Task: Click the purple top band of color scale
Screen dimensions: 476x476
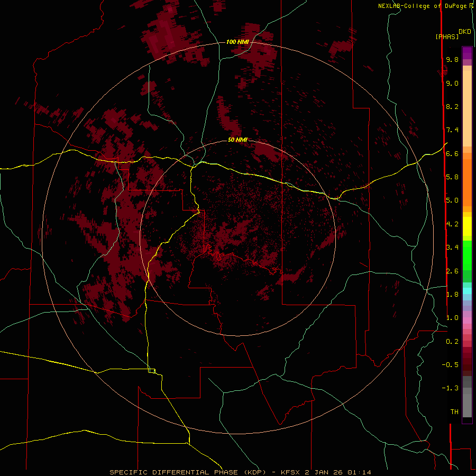Action: pos(467,53)
